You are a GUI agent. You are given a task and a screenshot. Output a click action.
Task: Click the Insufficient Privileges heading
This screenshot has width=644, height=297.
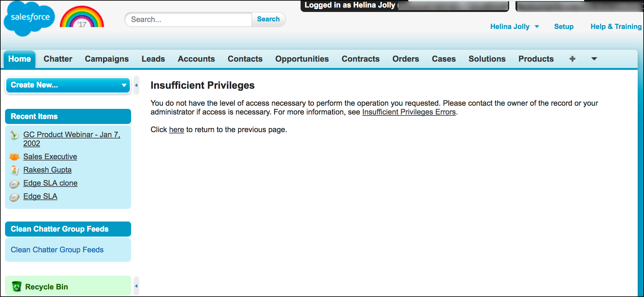[x=203, y=85]
